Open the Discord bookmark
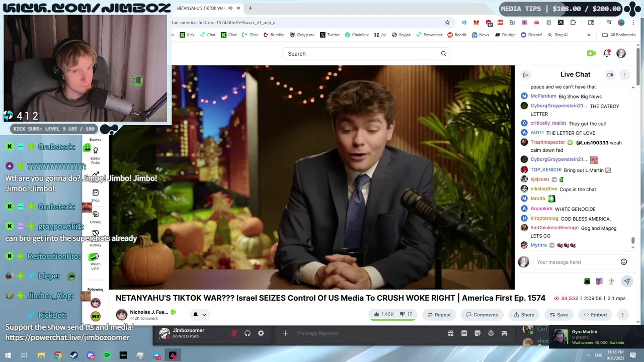This screenshot has width=644, height=362. click(531, 35)
